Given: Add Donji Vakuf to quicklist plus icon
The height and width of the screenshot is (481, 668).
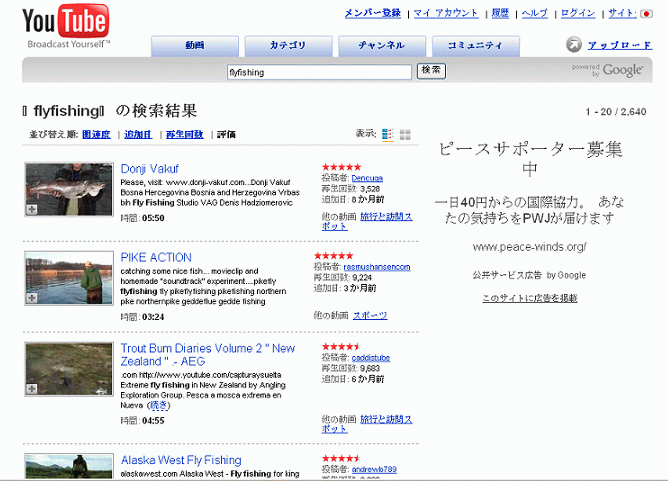Looking at the screenshot, I should (32, 209).
